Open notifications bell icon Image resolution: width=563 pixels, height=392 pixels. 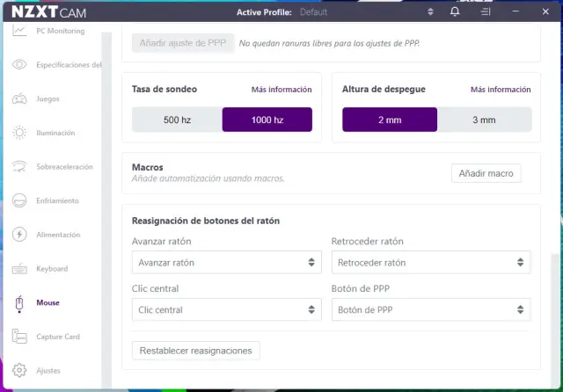[x=455, y=11]
